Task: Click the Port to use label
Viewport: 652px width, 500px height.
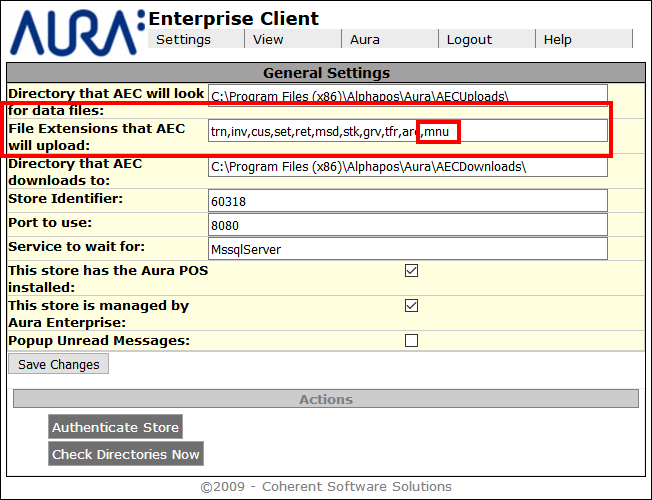Action: coord(50,223)
